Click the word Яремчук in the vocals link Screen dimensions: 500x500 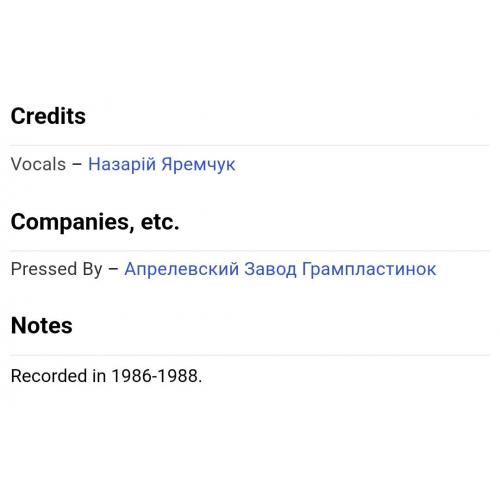click(198, 165)
